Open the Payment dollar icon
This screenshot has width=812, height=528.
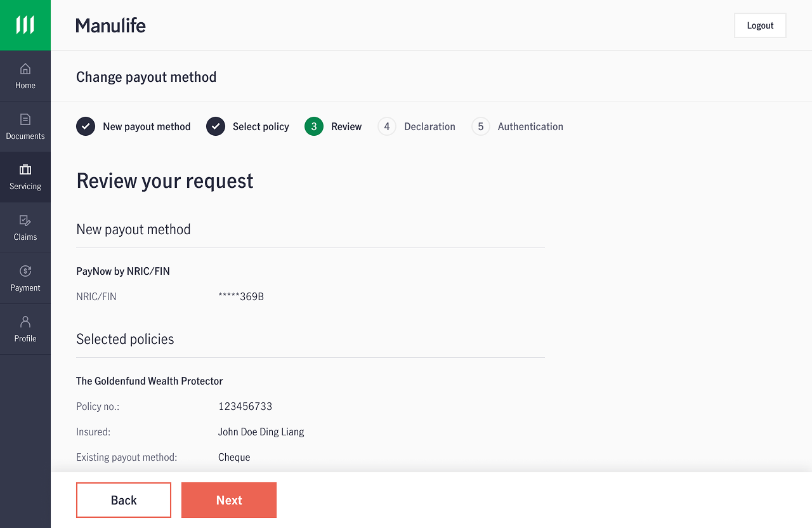tap(25, 271)
